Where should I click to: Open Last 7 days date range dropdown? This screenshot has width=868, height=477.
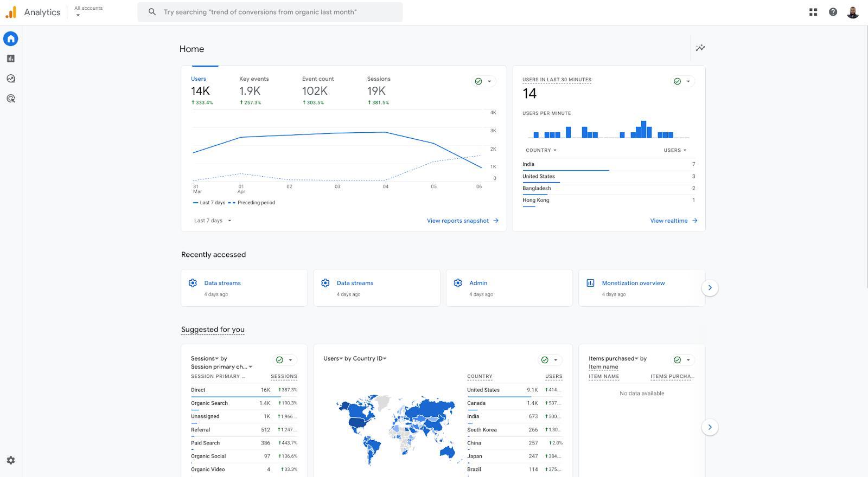point(213,221)
